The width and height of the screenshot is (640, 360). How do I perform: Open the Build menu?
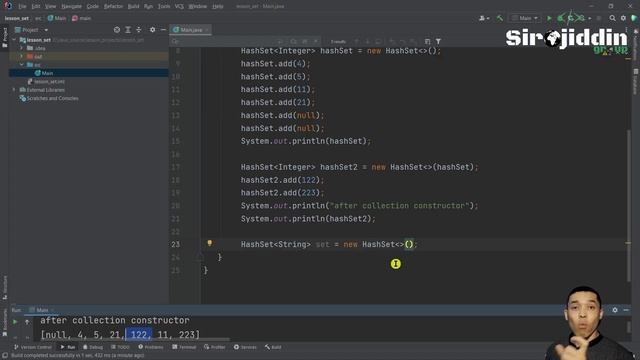click(133, 7)
